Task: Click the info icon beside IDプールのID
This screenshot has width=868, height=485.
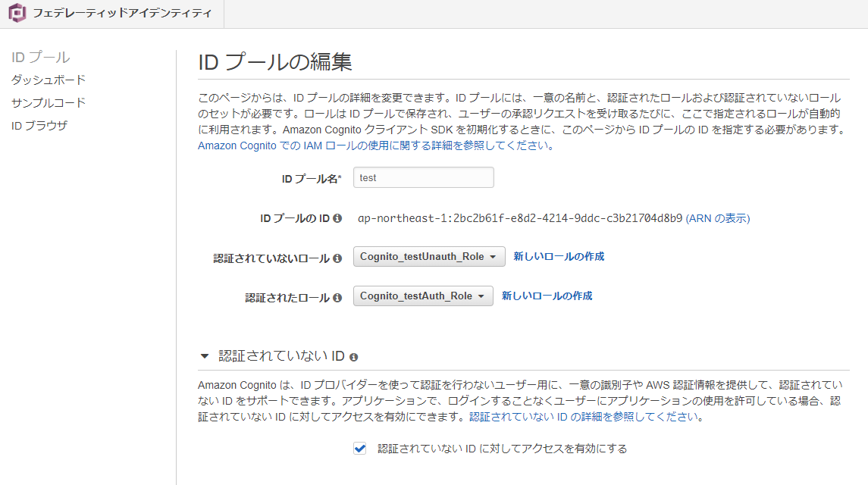Action: click(337, 218)
